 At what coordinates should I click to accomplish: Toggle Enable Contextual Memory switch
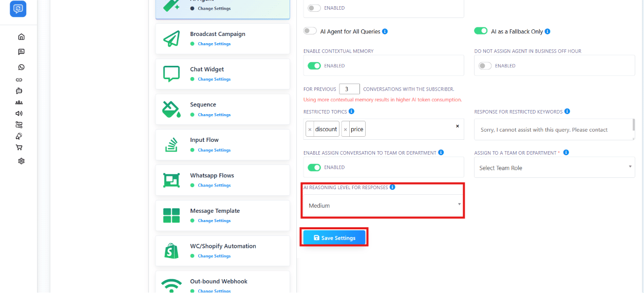point(314,66)
